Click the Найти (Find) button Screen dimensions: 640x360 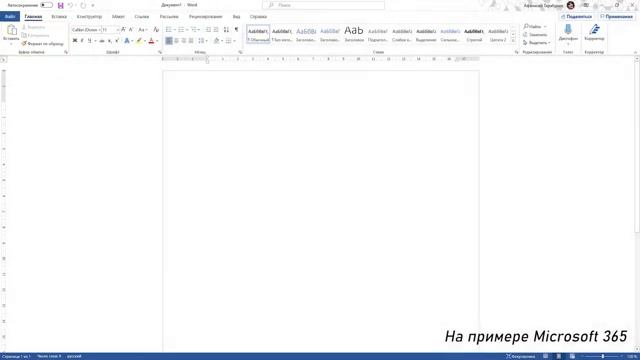coord(535,27)
